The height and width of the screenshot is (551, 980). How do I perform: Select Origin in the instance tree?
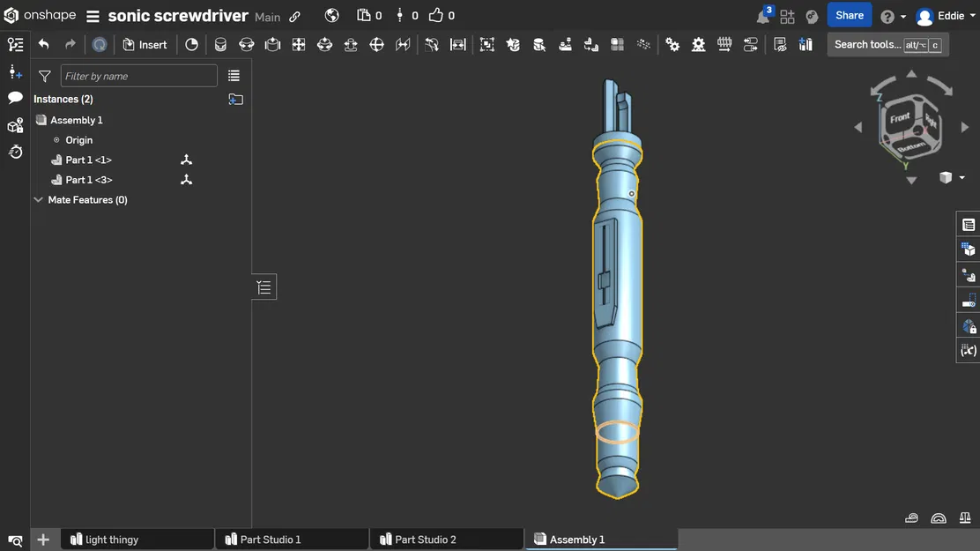78,140
